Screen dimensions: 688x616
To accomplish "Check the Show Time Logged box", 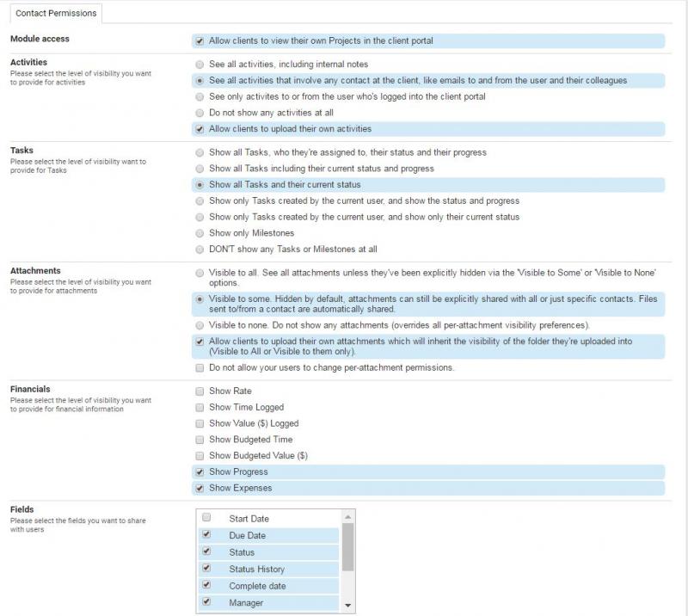I will pyautogui.click(x=200, y=408).
